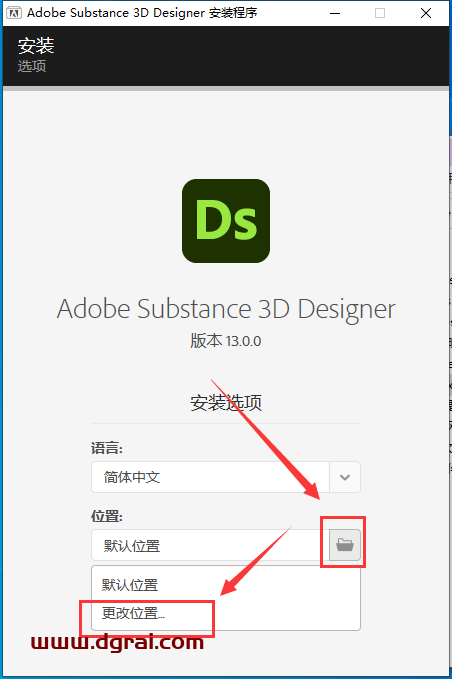Click the 位置: label
This screenshot has height=679, width=452.
tap(107, 516)
